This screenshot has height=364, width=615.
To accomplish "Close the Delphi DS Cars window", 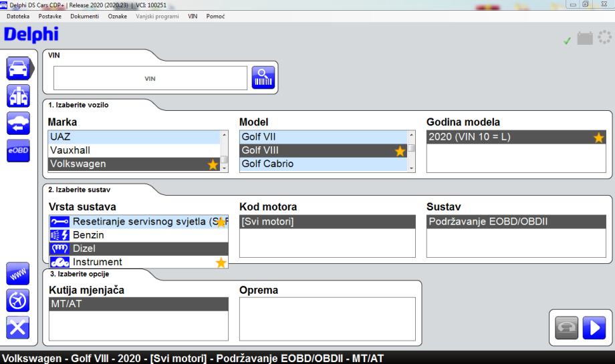I will click(604, 4).
